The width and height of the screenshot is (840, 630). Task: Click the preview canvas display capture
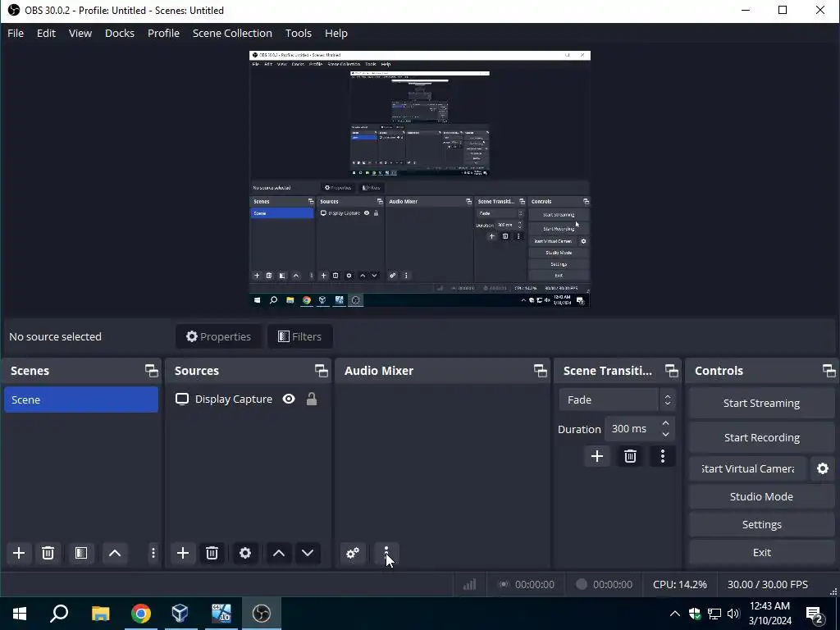[419, 178]
